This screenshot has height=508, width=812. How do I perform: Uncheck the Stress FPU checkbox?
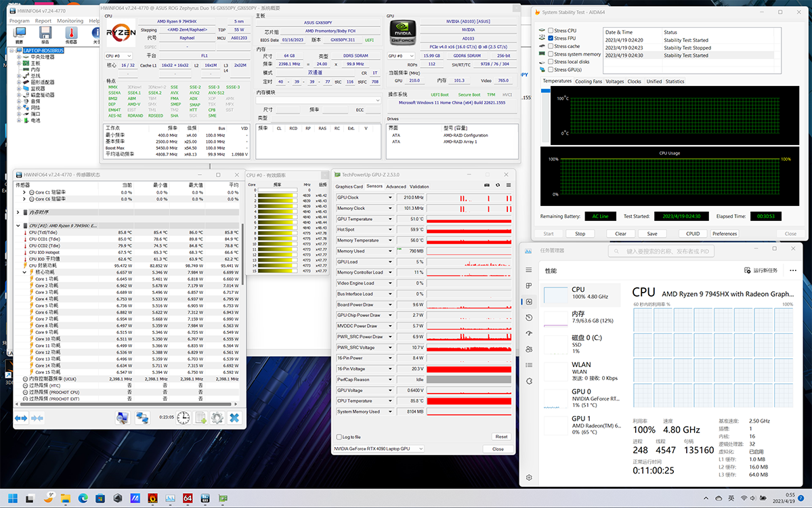pos(549,39)
